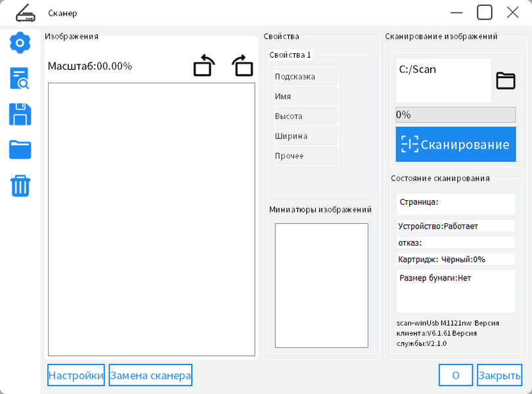Click the scan-winUsb M1121nw version text
The image size is (532, 394).
(x=448, y=333)
